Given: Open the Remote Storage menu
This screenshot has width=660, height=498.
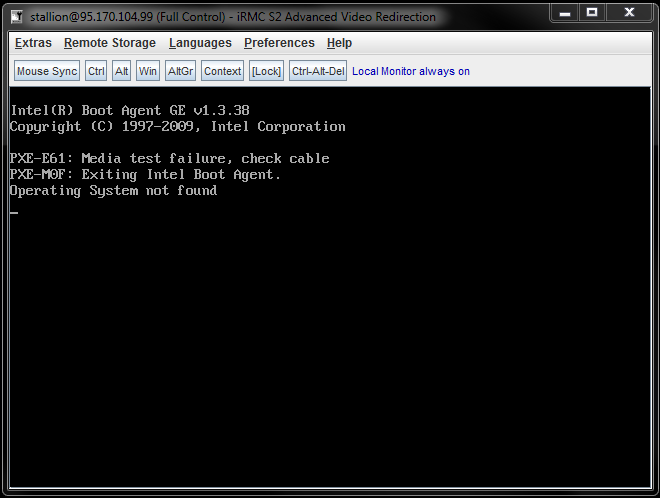Looking at the screenshot, I should coord(110,43).
